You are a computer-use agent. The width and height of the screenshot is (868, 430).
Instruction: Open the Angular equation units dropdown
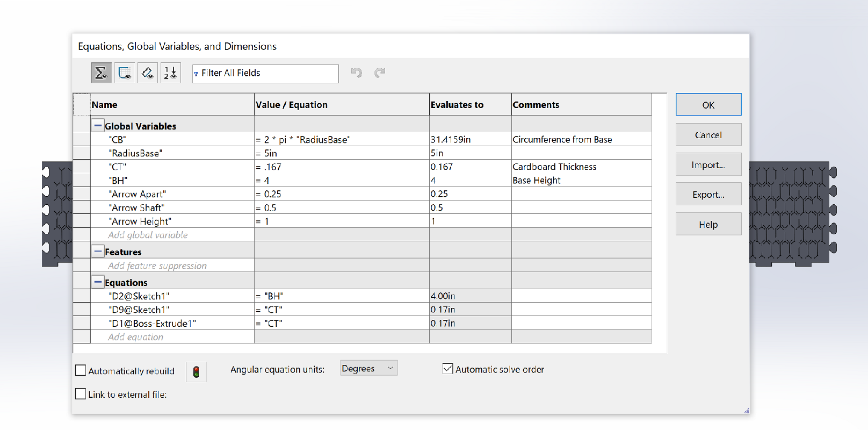coord(368,368)
